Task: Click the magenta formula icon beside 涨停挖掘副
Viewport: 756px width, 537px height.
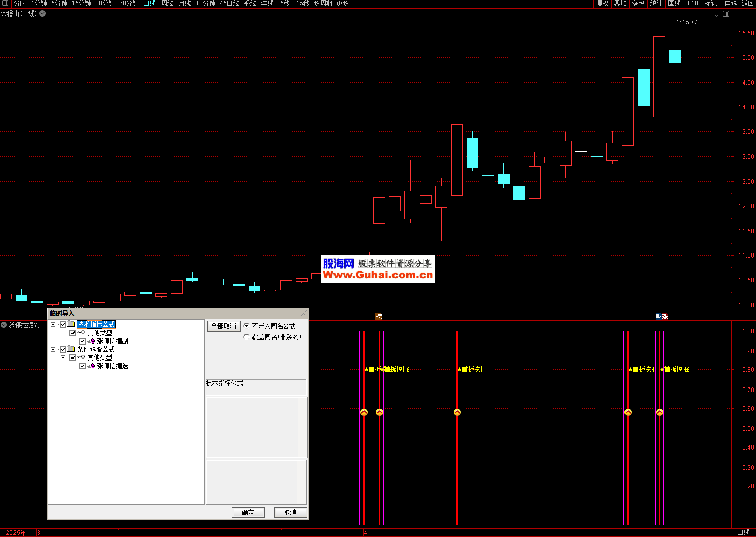Action: (x=92, y=341)
